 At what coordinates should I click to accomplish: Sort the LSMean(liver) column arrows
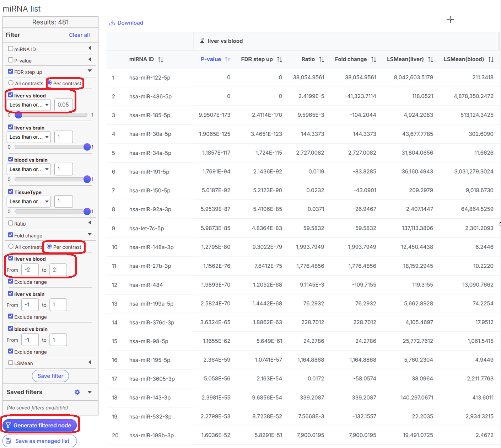point(430,60)
